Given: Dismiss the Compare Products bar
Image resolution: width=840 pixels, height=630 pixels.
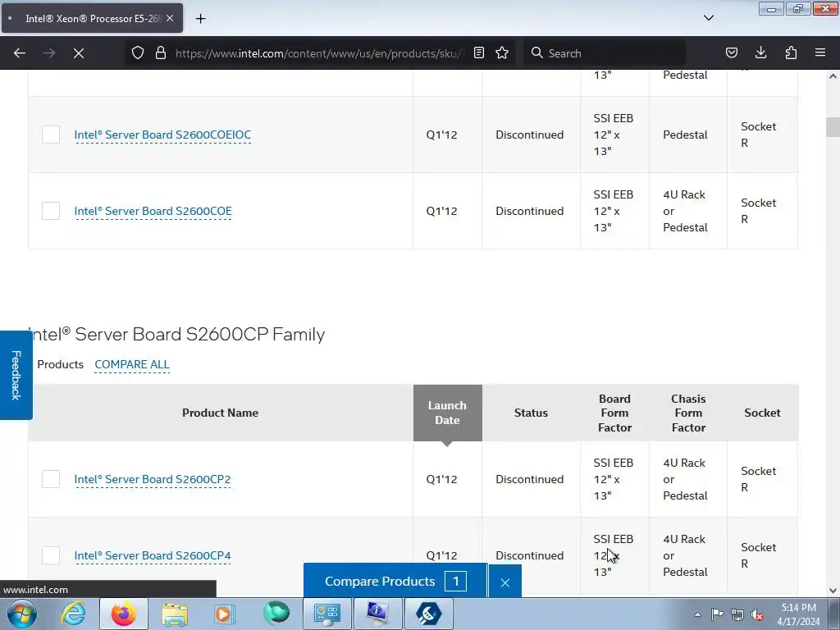Looking at the screenshot, I should coord(504,582).
